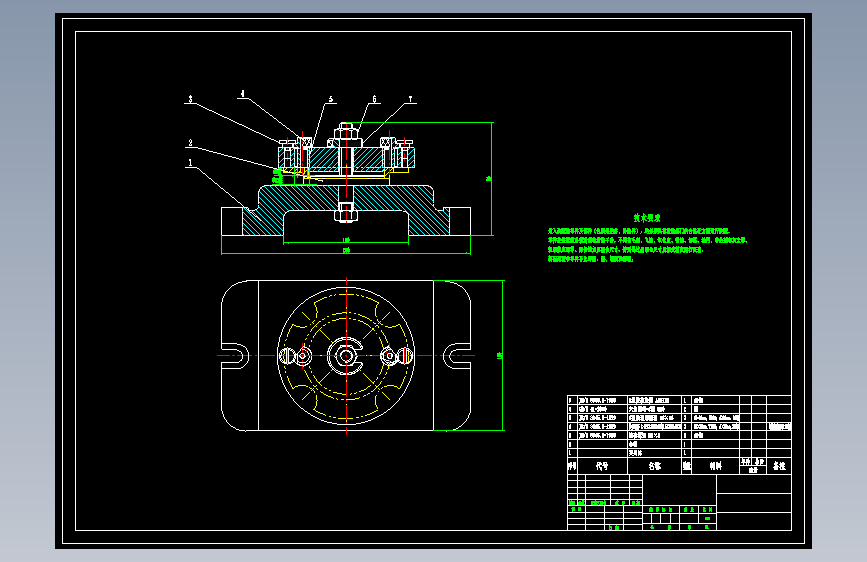Pick the top hex nut in section view

point(346,134)
